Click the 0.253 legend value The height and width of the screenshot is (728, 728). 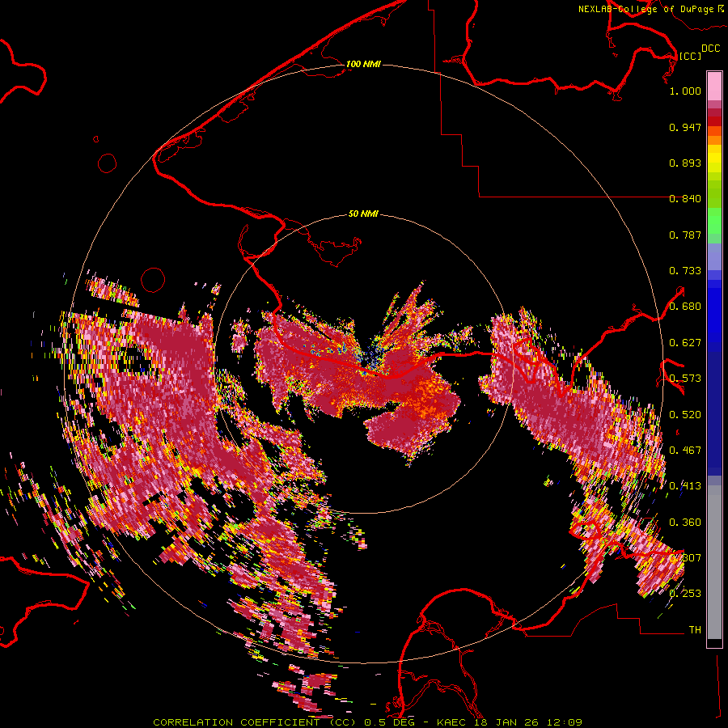pyautogui.click(x=685, y=594)
